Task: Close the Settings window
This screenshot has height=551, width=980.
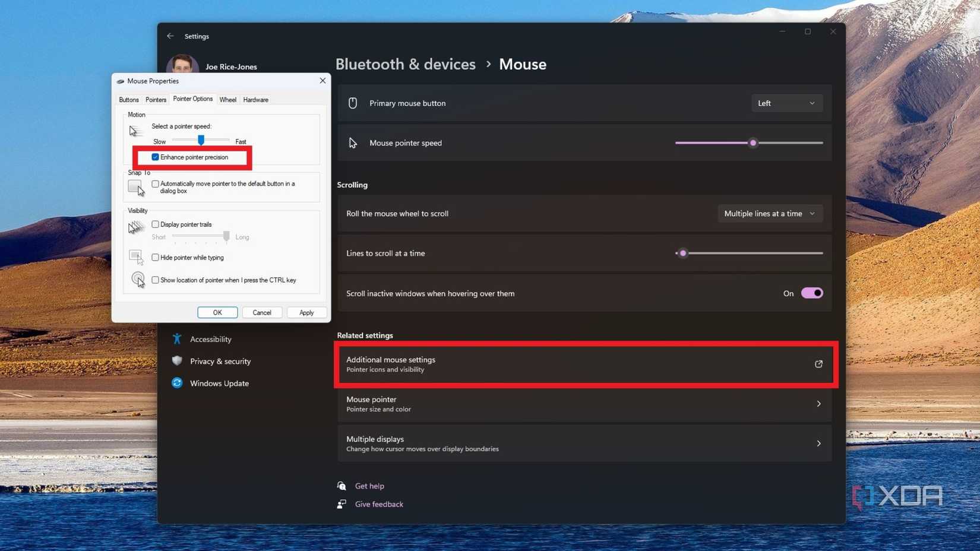Action: click(833, 31)
